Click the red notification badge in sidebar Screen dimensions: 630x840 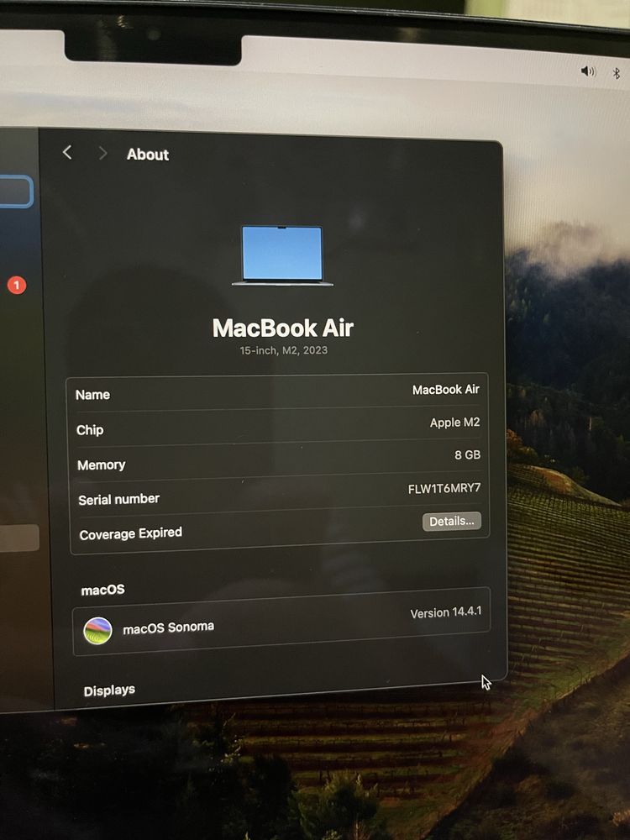17,285
